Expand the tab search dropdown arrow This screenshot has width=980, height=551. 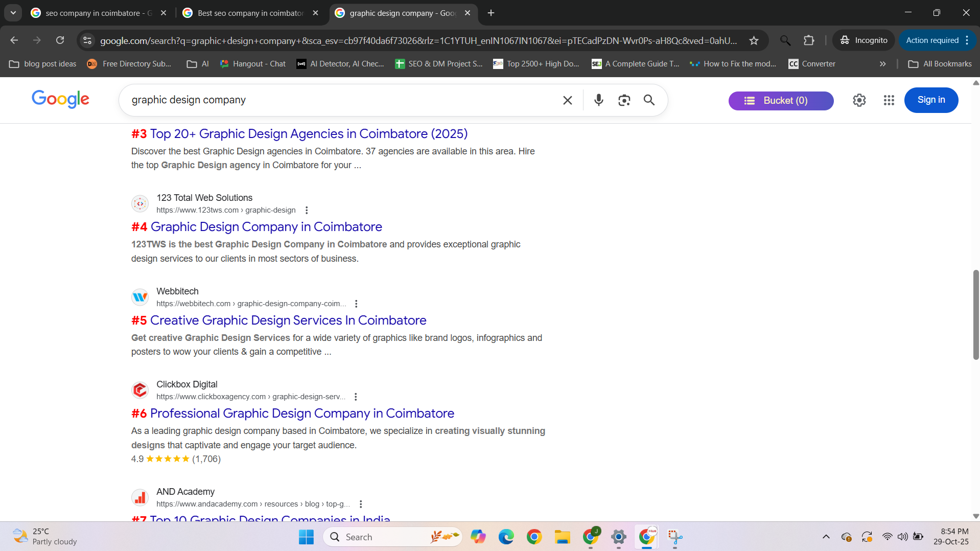(x=13, y=13)
